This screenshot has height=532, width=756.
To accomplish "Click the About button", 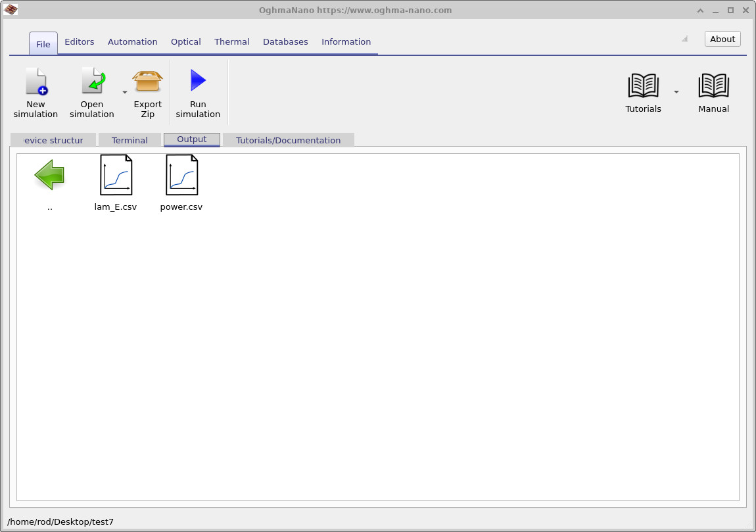I will [722, 39].
